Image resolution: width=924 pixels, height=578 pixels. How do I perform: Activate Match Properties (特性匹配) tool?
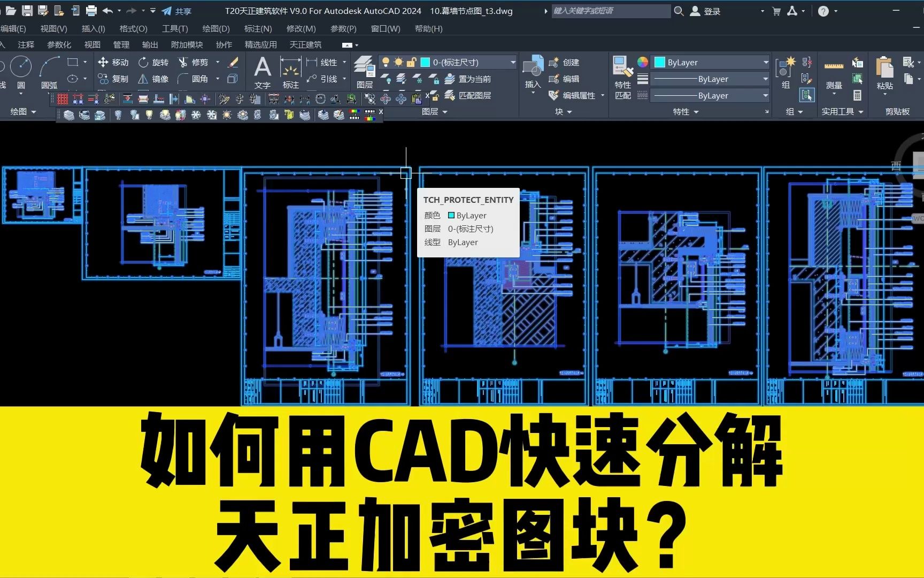point(623,78)
